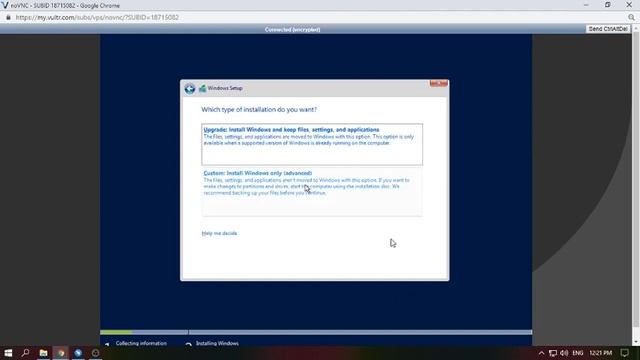Show hidden system tray icons
Image resolution: width=640 pixels, height=360 pixels.
pos(541,353)
